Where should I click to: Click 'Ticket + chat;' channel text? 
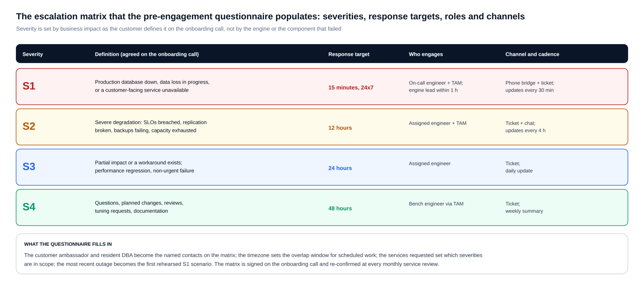click(x=520, y=123)
